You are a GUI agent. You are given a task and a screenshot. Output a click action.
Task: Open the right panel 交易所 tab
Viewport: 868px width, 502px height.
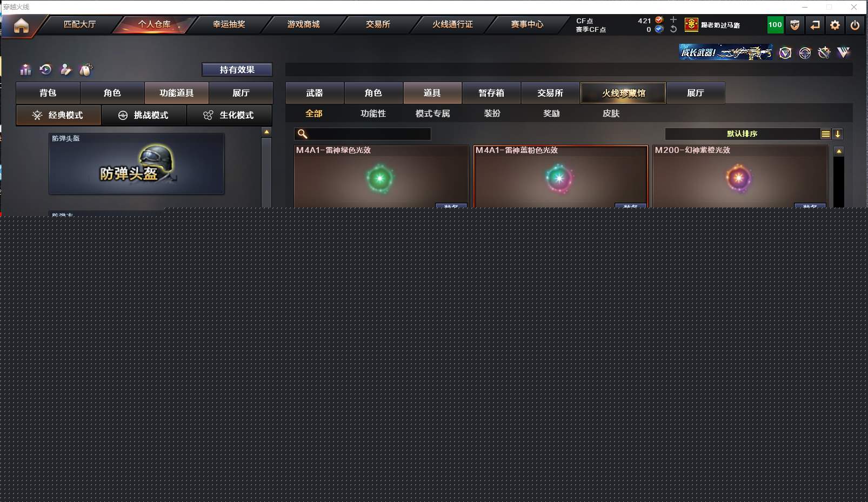point(550,93)
